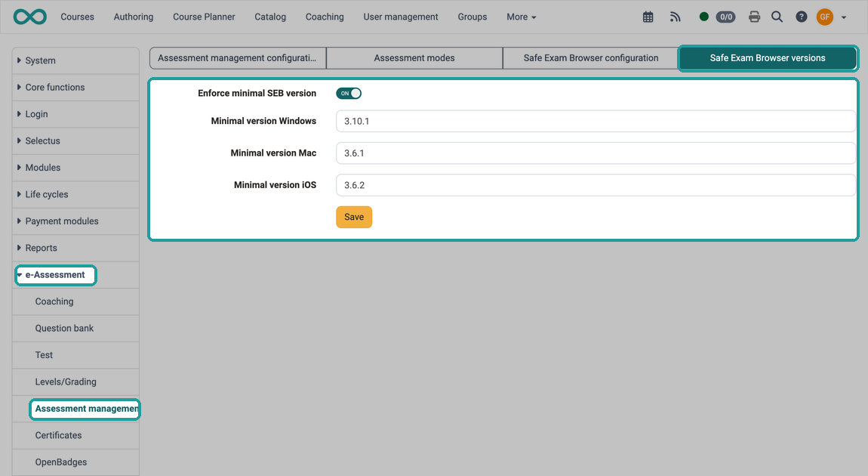Open the Authoring menu
This screenshot has height=476, width=868.
tap(134, 17)
